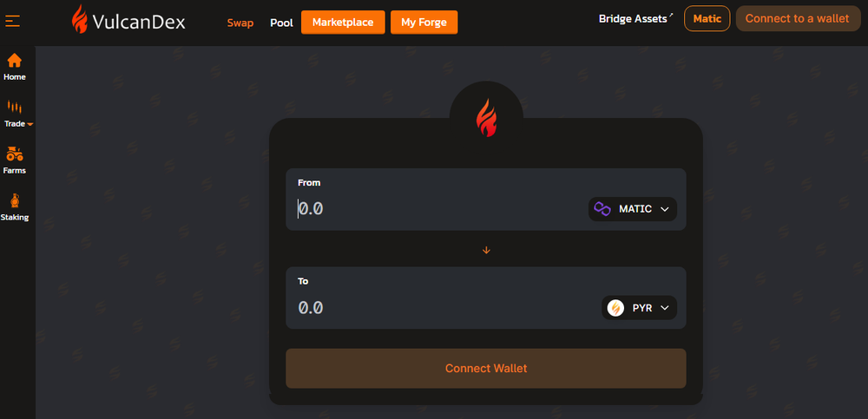Expand the Trade sidebar menu
Viewport: 868px width, 419px height.
click(18, 115)
